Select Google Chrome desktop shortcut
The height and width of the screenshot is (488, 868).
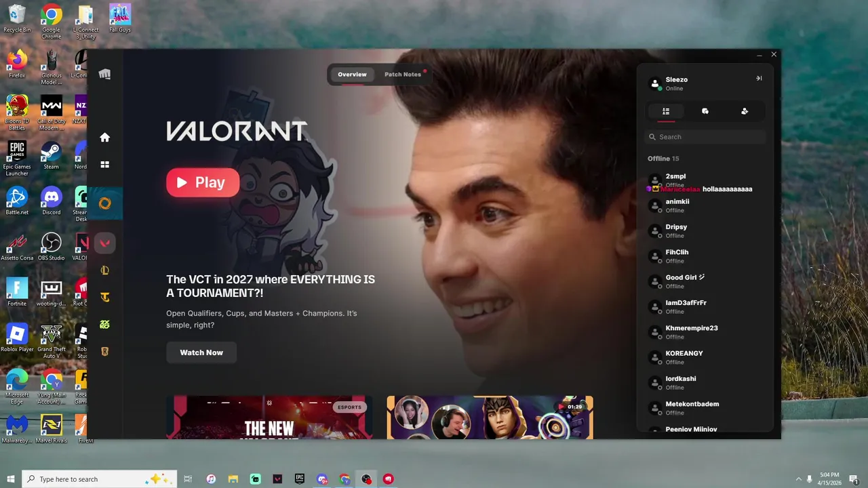52,21
